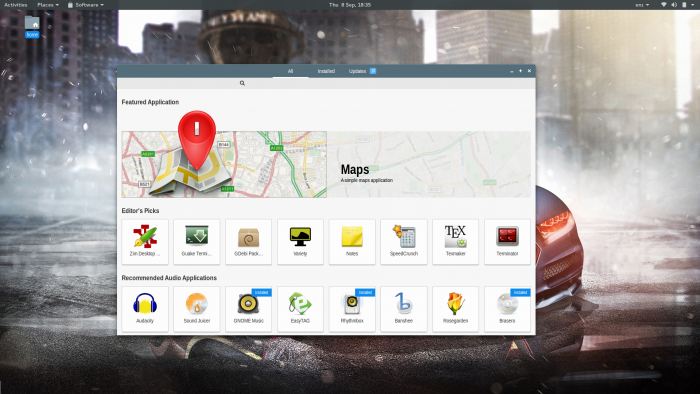Switch to the Updates tab
The image size is (700, 394).
coord(362,71)
